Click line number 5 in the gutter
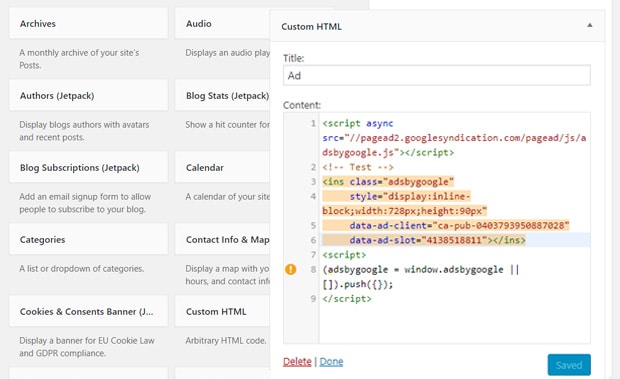 tap(313, 225)
